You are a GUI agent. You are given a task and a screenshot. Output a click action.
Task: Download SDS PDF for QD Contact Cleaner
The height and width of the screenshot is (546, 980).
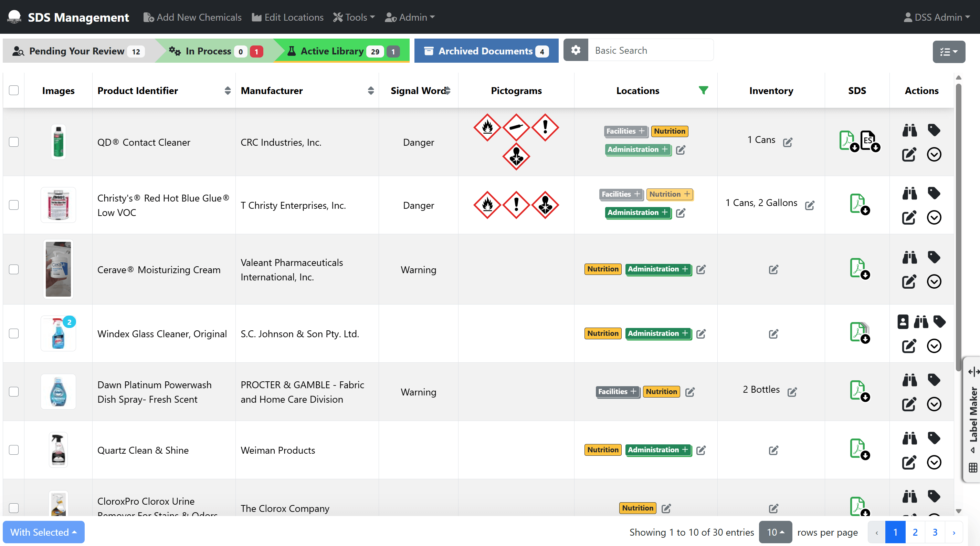pyautogui.click(x=849, y=141)
